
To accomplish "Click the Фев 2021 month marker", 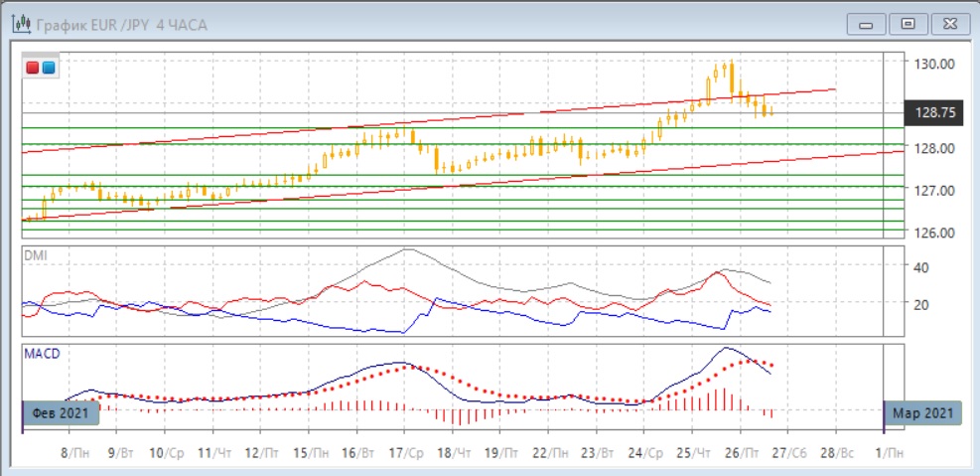I will (60, 412).
